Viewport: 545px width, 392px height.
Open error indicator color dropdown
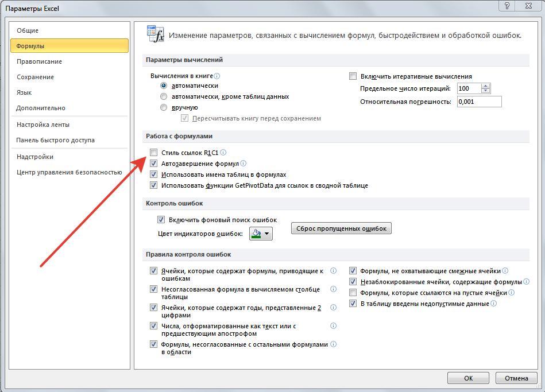[x=261, y=234]
